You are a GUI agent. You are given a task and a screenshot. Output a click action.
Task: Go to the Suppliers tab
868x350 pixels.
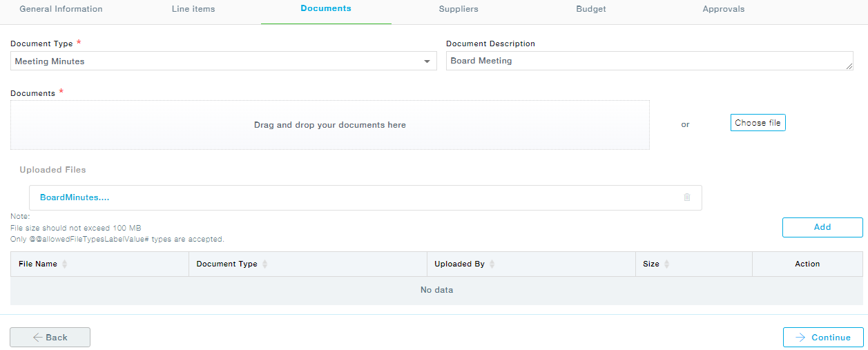pos(459,9)
